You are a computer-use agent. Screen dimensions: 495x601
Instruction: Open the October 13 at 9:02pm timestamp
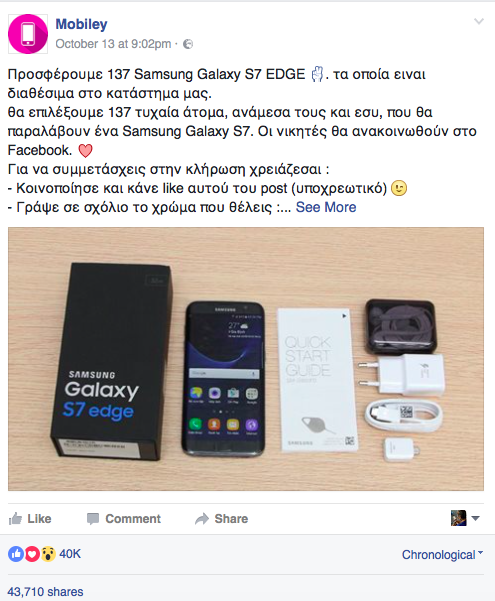tap(113, 44)
